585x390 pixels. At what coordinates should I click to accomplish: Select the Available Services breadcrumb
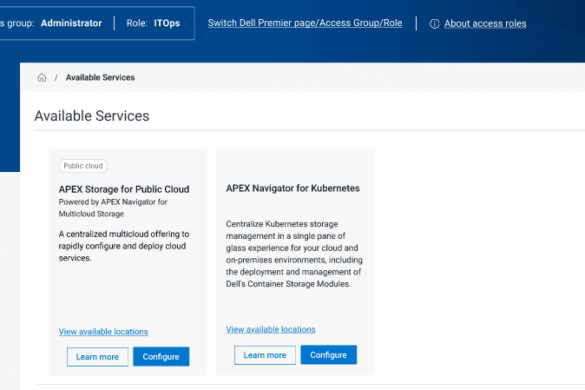coord(100,77)
